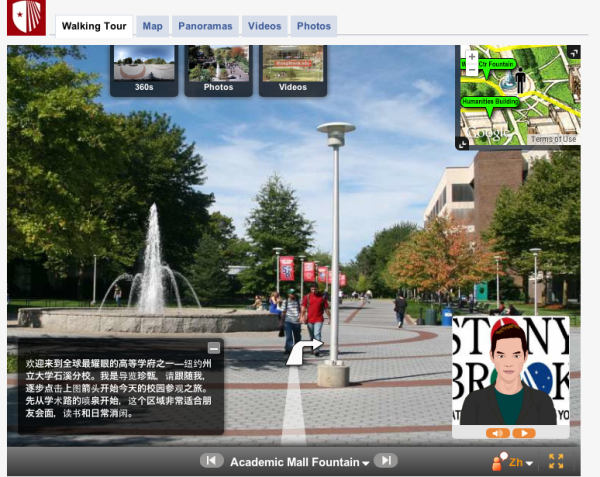Open the Photos thumbnail in the tour
600x477 pixels.
coord(218,70)
